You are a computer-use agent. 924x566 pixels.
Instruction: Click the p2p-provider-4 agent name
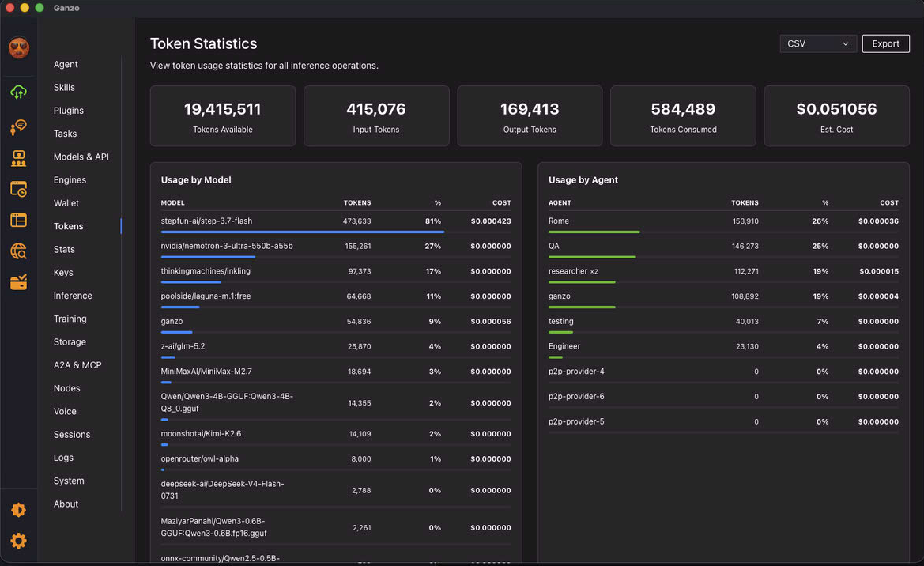pos(576,372)
